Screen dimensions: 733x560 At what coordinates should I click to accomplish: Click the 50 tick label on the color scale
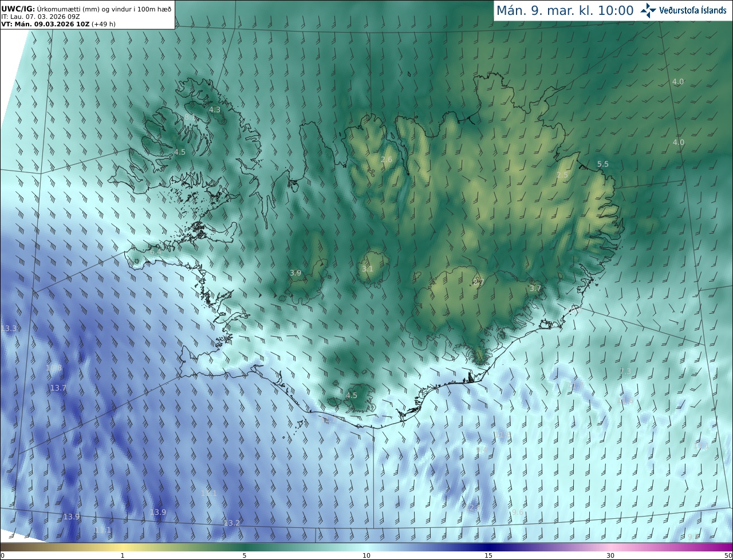coord(728,555)
